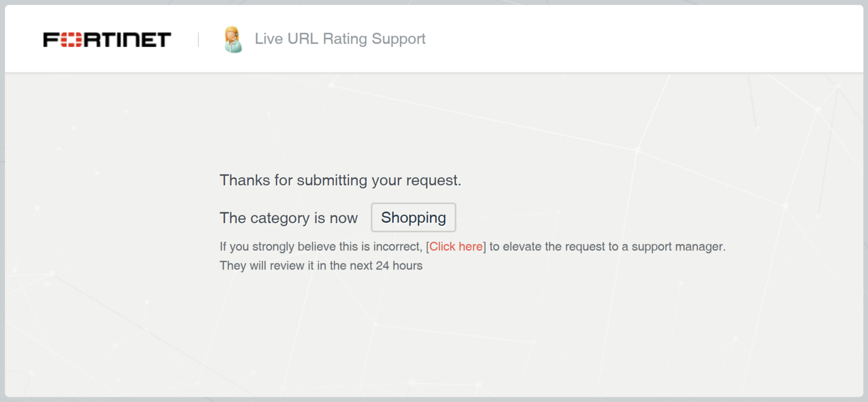Click 'to elevate the request to a support manager'
The height and width of the screenshot is (402, 868).
tap(607, 247)
